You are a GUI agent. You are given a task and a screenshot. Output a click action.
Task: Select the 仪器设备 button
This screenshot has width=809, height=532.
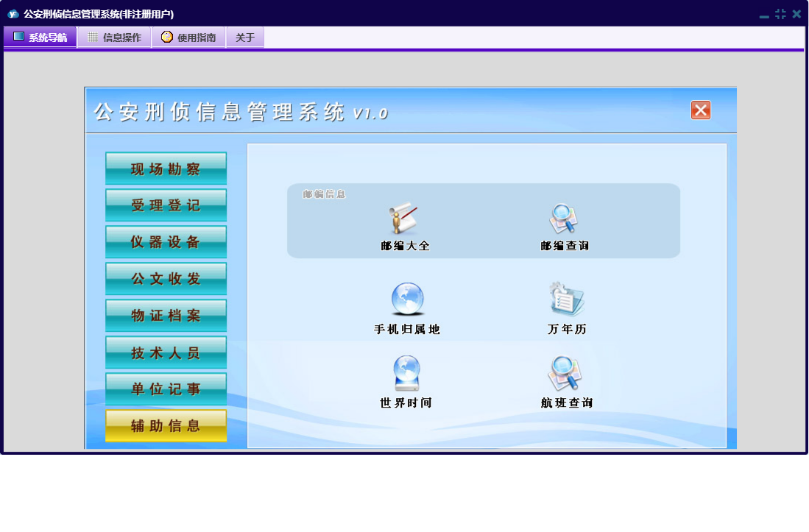[166, 242]
